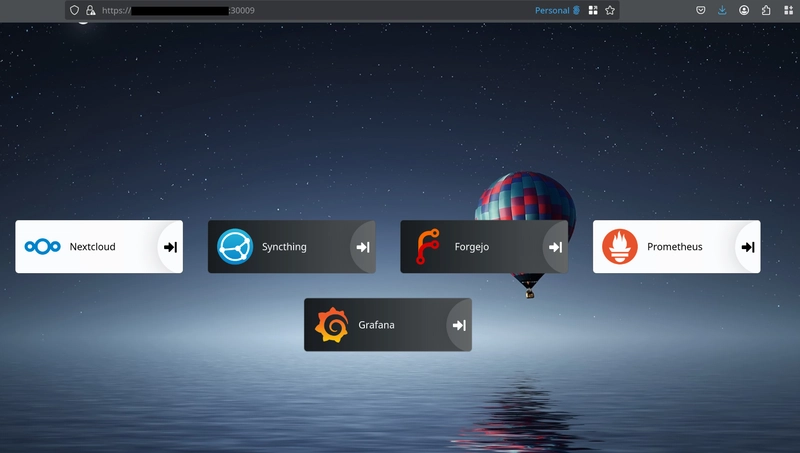The image size is (800, 453).
Task: Click the Forgejo logo icon
Action: click(428, 247)
